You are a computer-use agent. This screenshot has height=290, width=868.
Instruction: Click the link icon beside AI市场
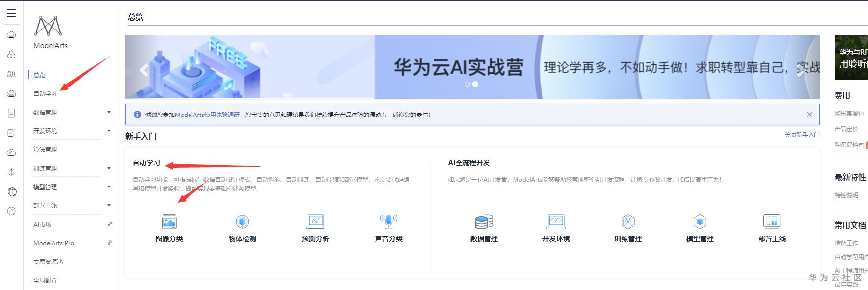tap(110, 224)
